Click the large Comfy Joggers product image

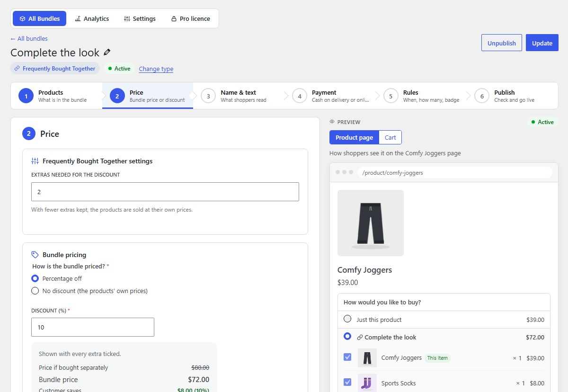(x=371, y=223)
